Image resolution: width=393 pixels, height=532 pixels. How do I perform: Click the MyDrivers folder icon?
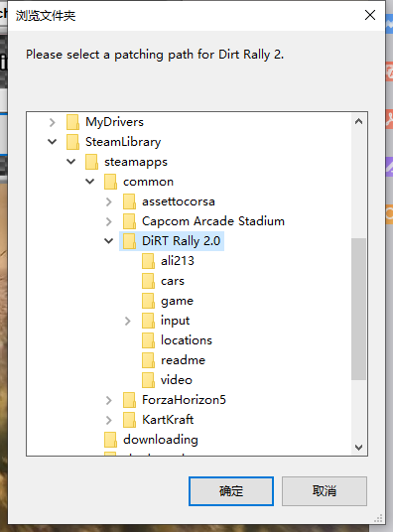[x=72, y=122]
